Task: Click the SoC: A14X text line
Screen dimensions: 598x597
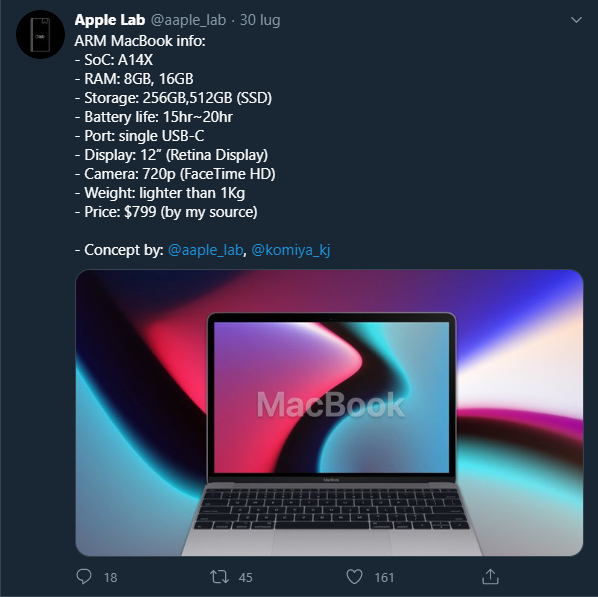Action: (114, 60)
